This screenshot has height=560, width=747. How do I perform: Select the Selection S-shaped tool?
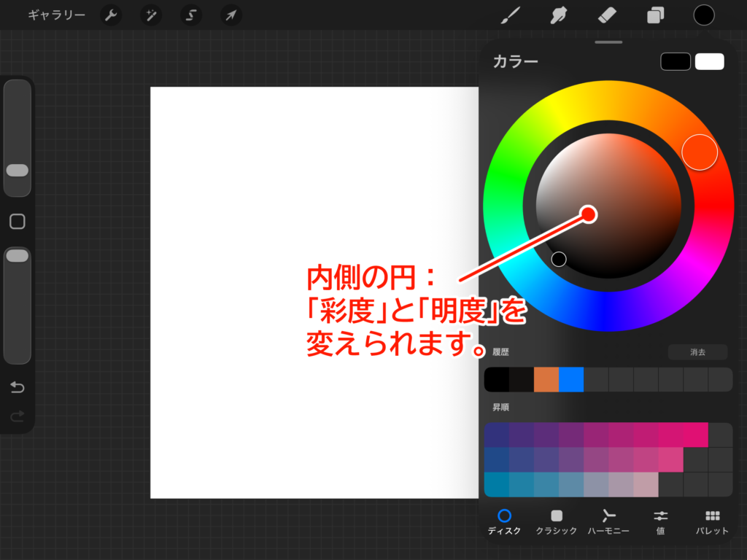point(191,15)
